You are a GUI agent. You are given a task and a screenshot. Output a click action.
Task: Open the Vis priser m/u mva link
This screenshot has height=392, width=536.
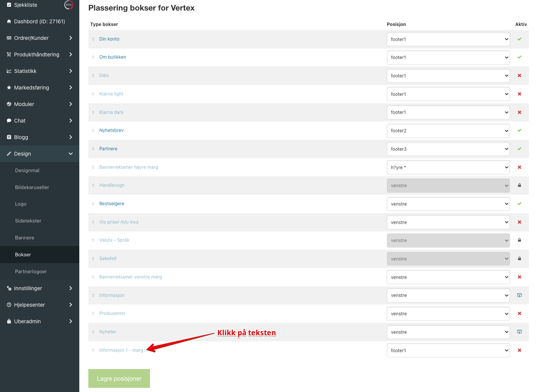click(119, 222)
